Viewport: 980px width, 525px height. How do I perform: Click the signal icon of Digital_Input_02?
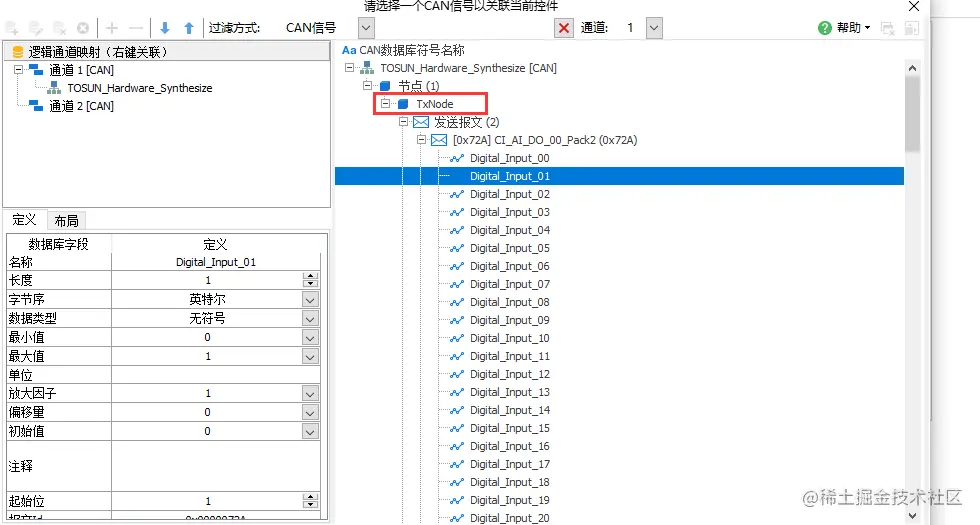(457, 194)
